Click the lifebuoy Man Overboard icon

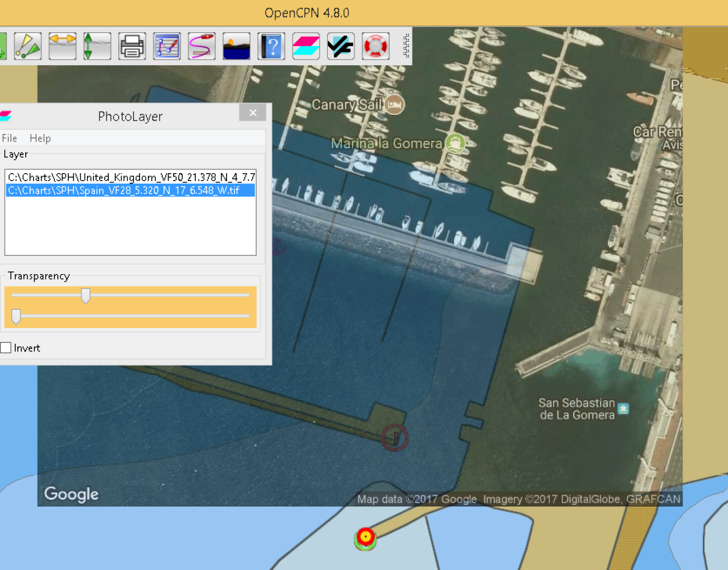(375, 47)
